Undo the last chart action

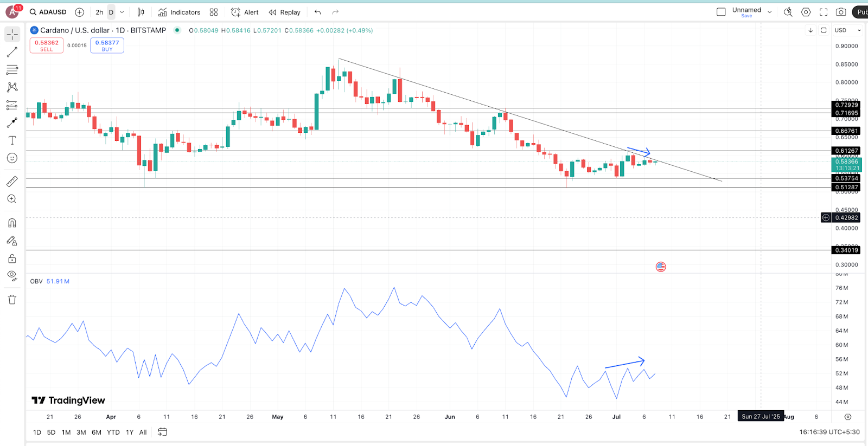pos(318,12)
